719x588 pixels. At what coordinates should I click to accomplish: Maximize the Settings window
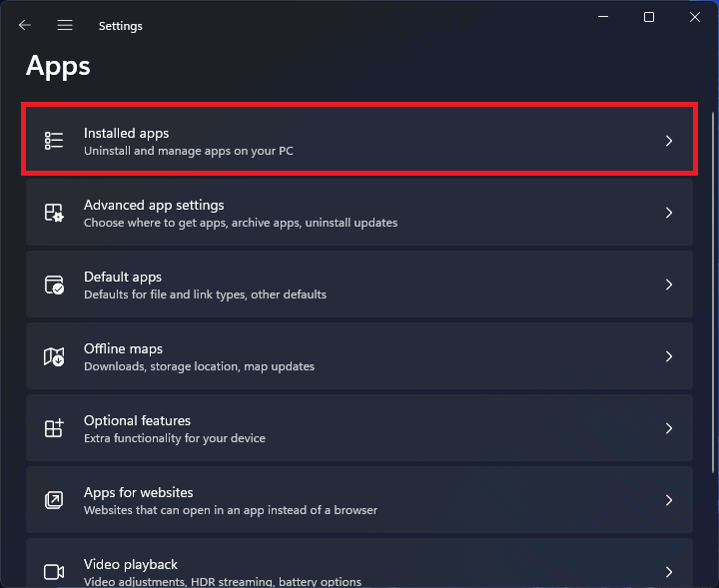tap(649, 17)
